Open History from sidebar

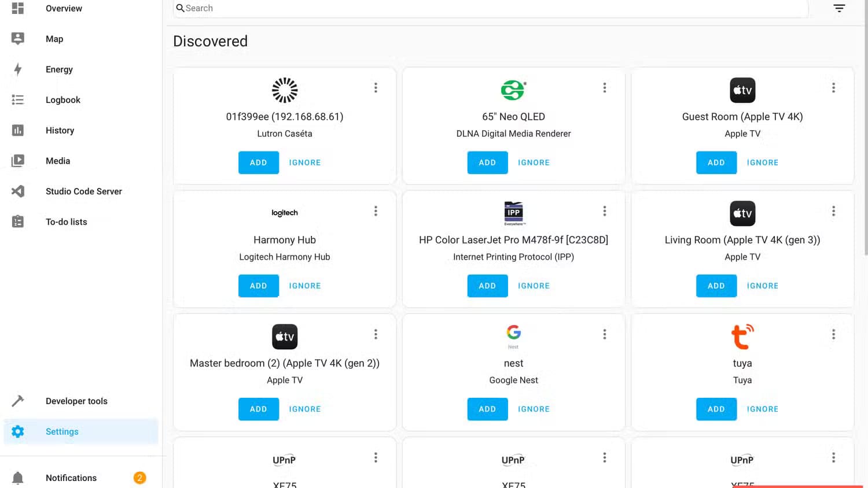click(80, 131)
